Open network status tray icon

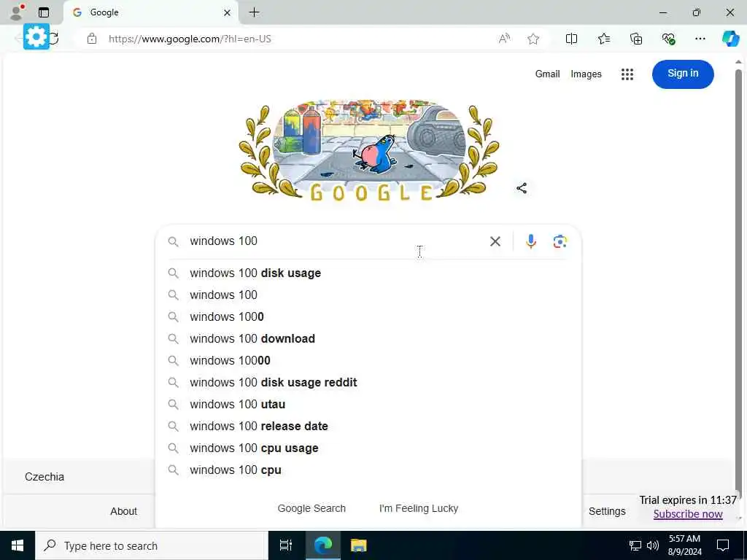click(x=635, y=545)
